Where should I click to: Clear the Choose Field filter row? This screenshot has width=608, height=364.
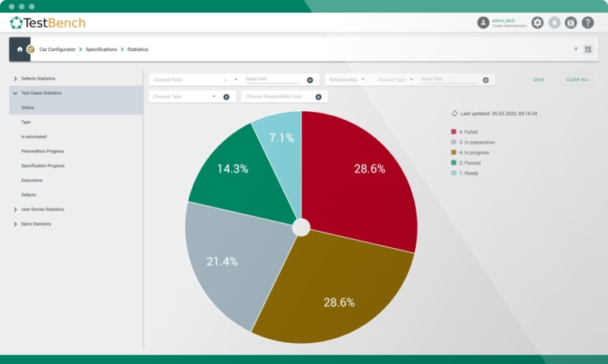pos(310,80)
